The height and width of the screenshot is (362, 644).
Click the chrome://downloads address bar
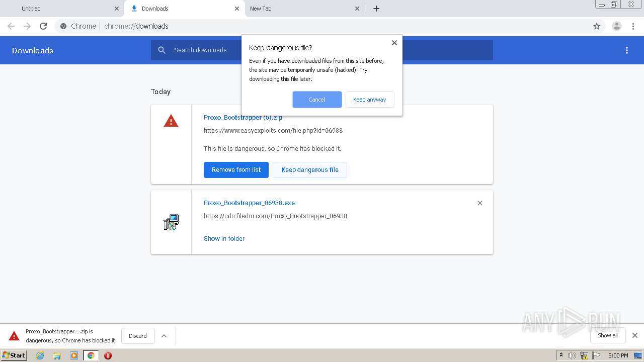pos(322,26)
